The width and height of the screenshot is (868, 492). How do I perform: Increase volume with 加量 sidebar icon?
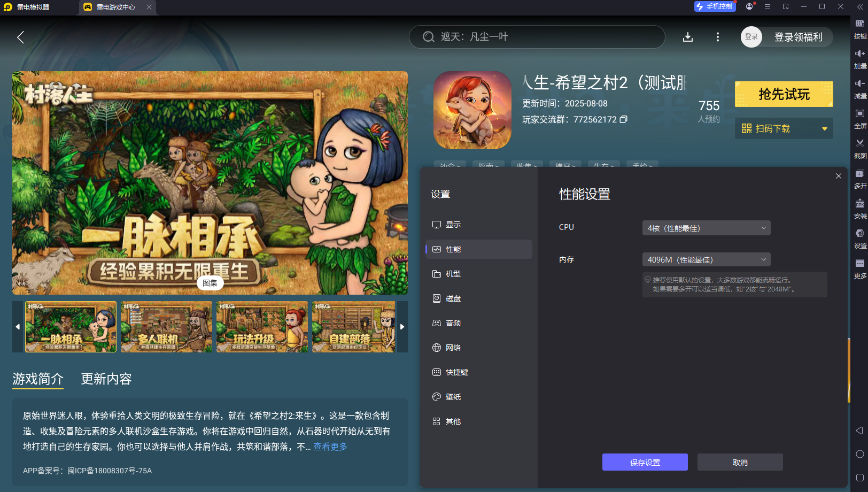tap(860, 59)
